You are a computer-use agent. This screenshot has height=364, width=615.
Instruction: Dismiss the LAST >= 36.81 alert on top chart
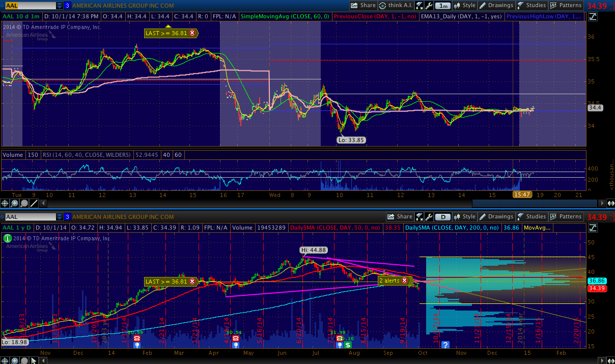point(192,33)
